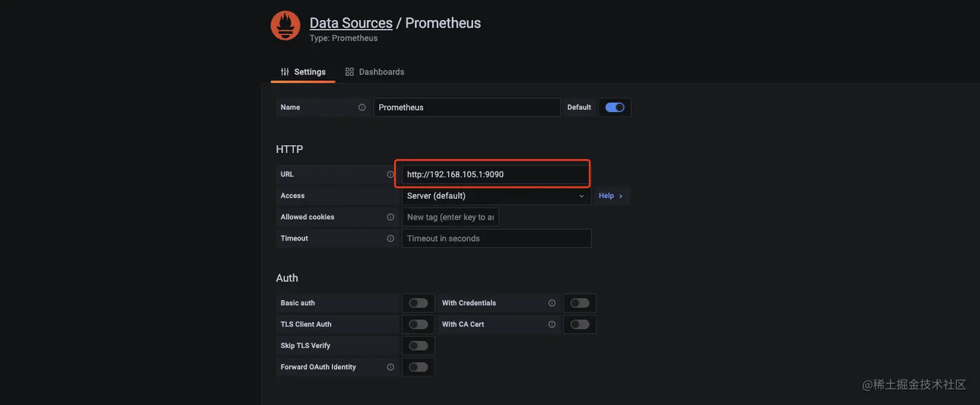The height and width of the screenshot is (405, 980).
Task: Click the info icon next to Name
Action: coord(362,108)
